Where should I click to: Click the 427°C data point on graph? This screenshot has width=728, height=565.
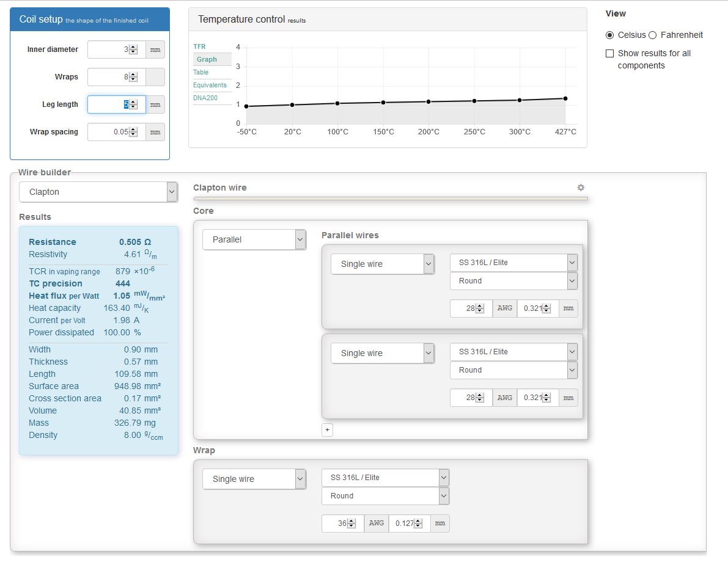[565, 98]
